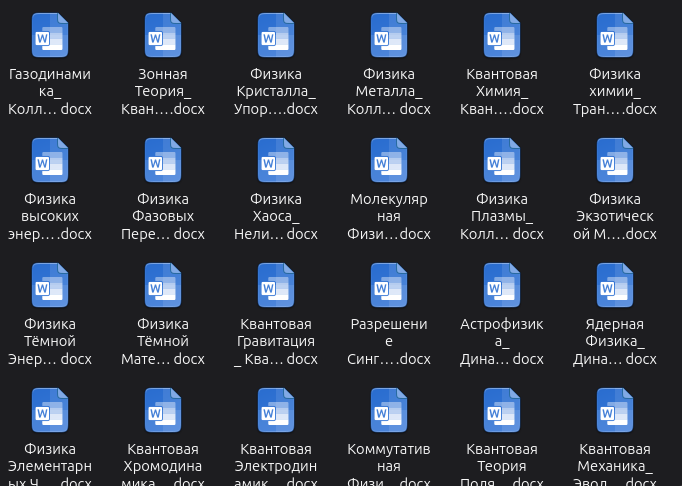
Task: Click the file name text 'Газодинамика_ Колл… docx'
Action: pos(50,91)
